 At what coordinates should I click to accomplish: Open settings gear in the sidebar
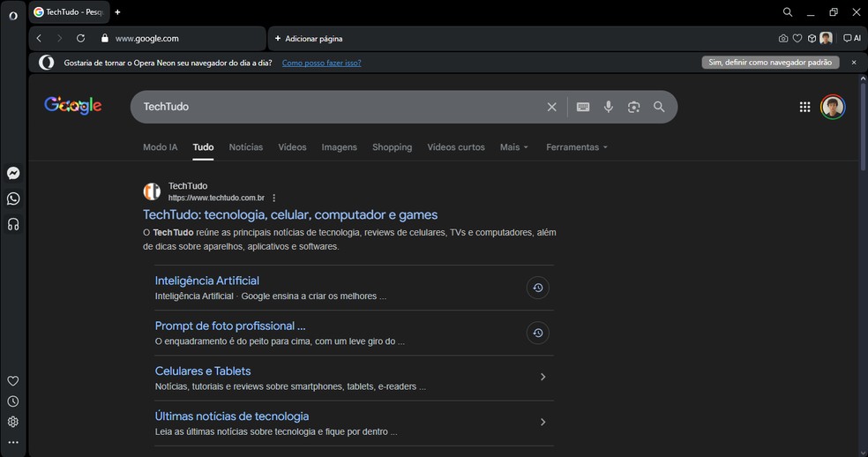[x=13, y=422]
